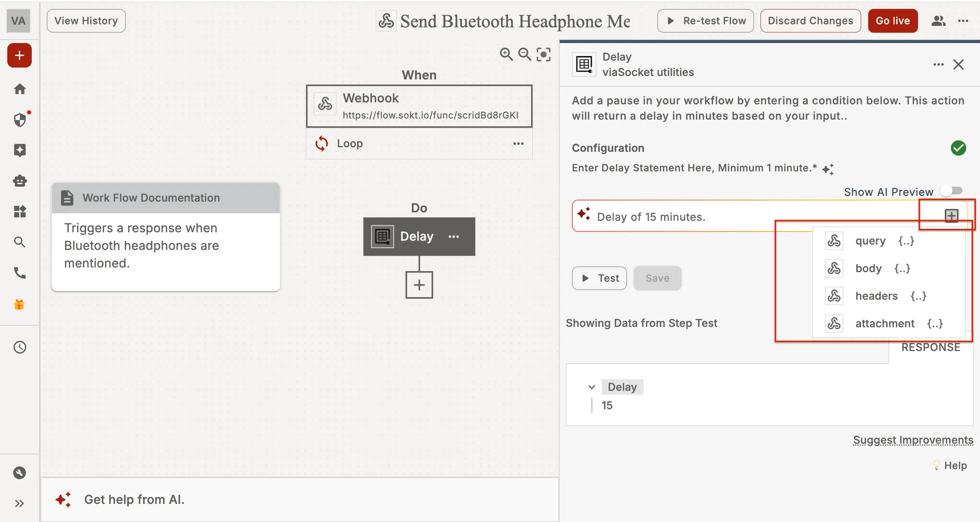Select the Loop step
Screen dimensions: 980x522
(x=419, y=144)
